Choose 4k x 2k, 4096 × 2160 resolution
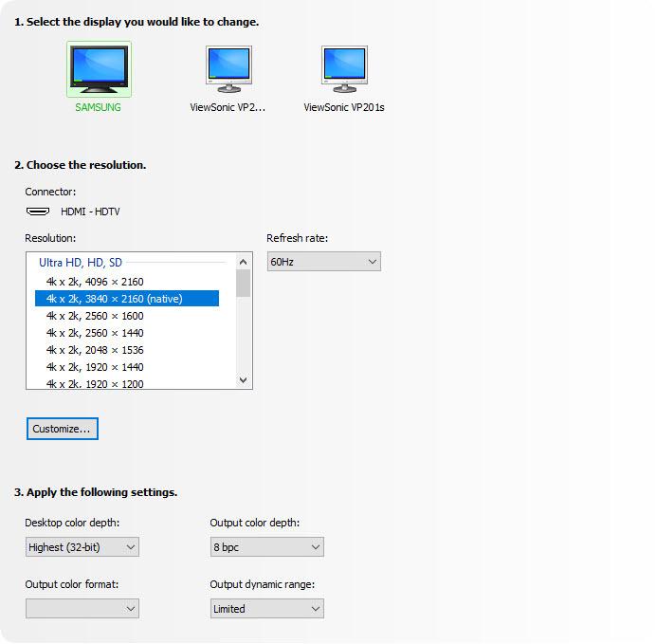Screen dimensions: 656x644 [x=95, y=282]
